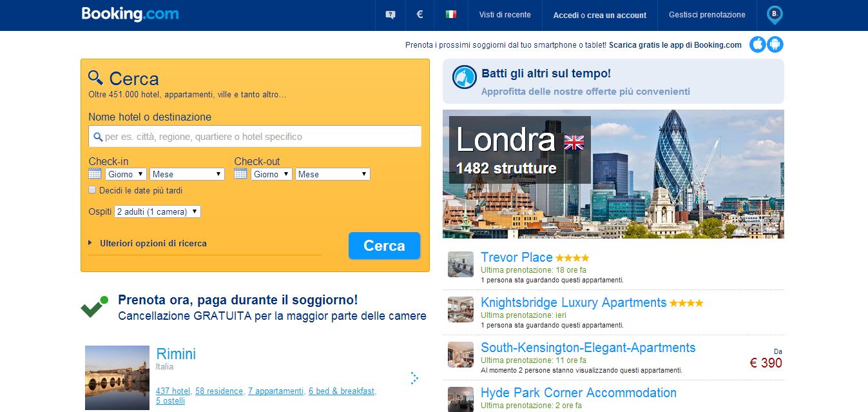Image resolution: width=868 pixels, height=412 pixels.
Task: View the 6 bed & breakfast in Rimini
Action: [x=342, y=391]
